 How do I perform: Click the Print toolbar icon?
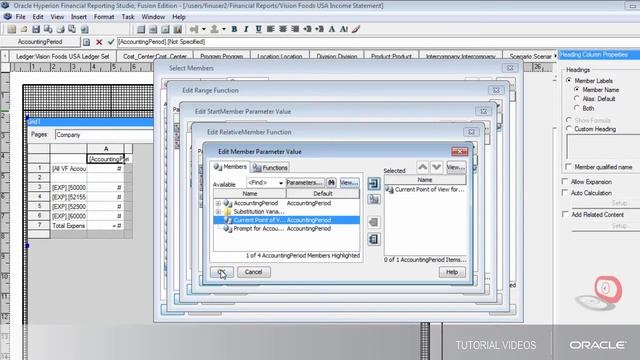coord(60,29)
